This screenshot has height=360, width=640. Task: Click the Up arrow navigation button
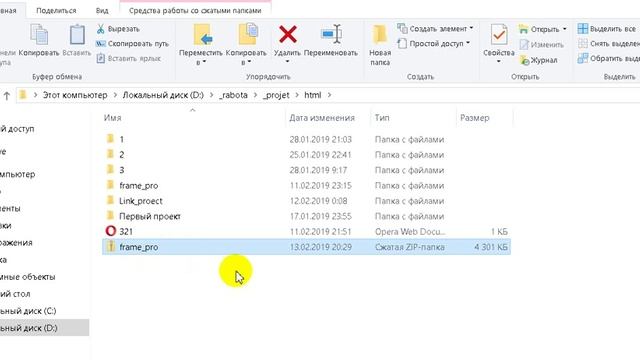tap(7, 96)
